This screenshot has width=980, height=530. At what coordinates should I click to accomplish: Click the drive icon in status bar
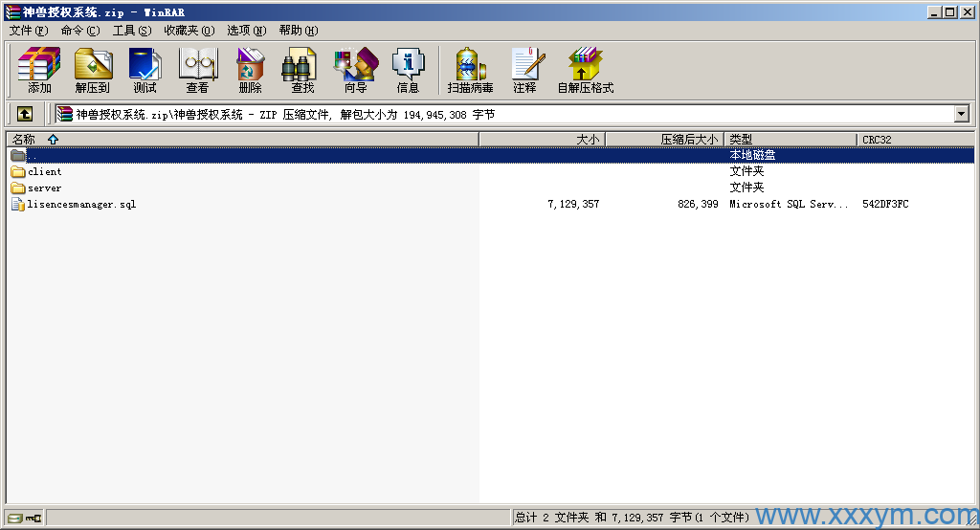16,519
